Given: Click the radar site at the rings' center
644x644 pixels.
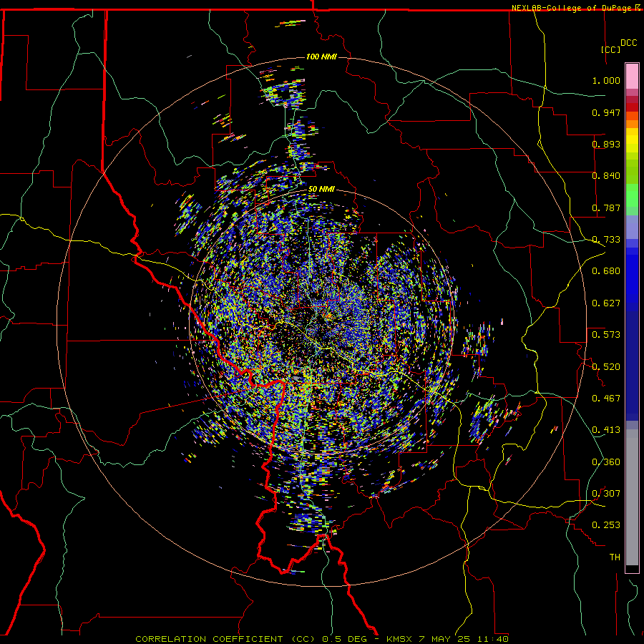Looking at the screenshot, I should pos(321,321).
